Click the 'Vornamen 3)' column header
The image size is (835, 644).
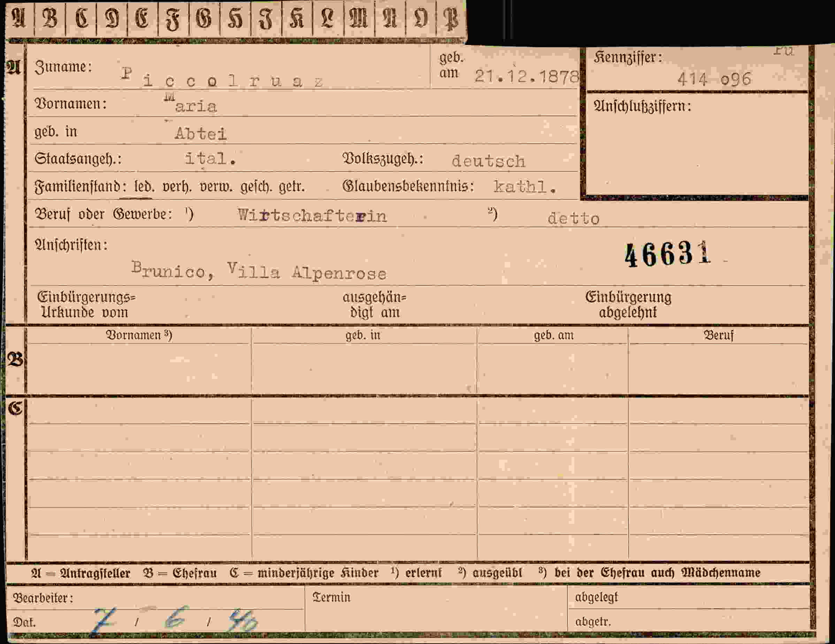pyautogui.click(x=139, y=335)
